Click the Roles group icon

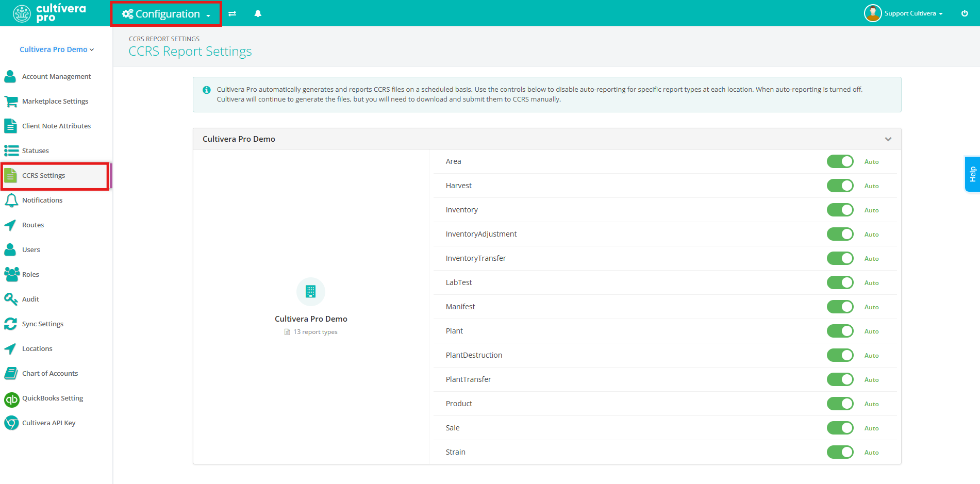(12, 274)
